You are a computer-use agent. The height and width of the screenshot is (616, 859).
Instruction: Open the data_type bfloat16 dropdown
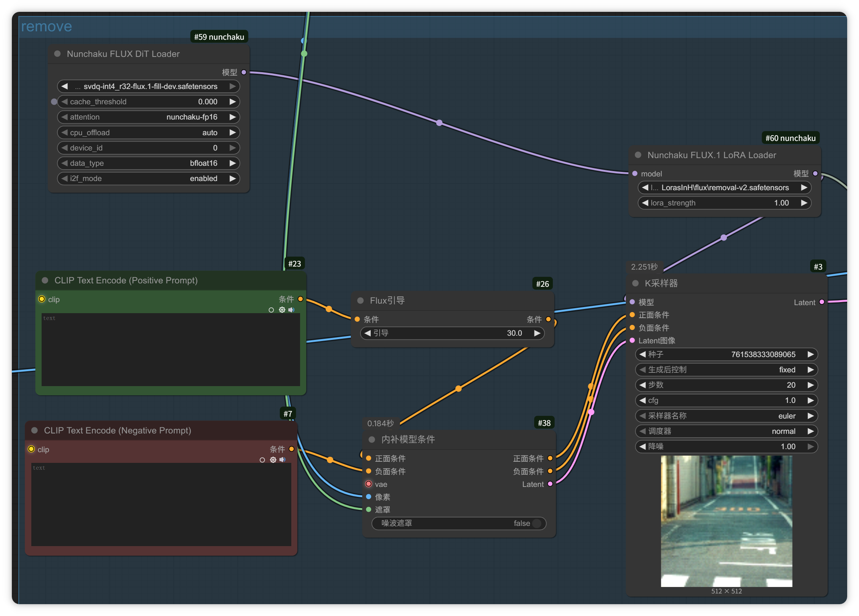click(149, 163)
